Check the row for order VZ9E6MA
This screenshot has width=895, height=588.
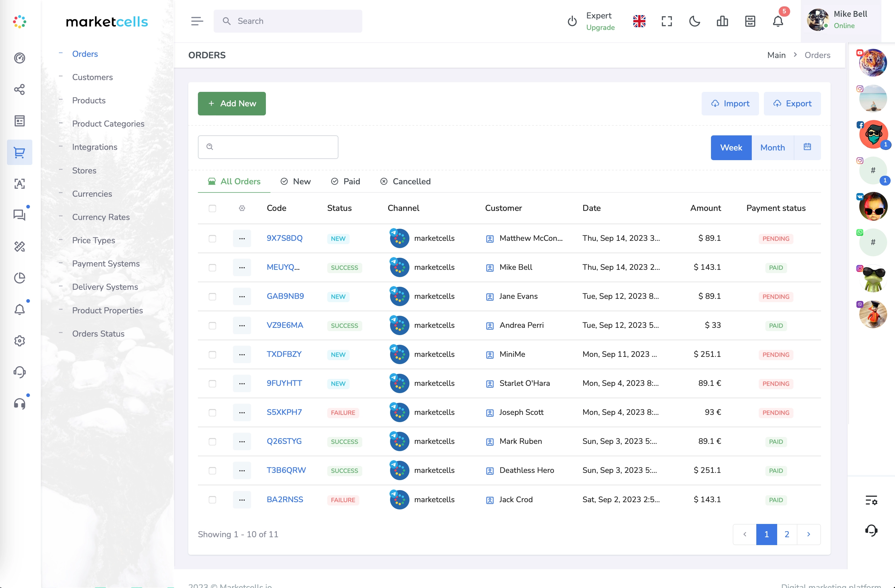(212, 326)
